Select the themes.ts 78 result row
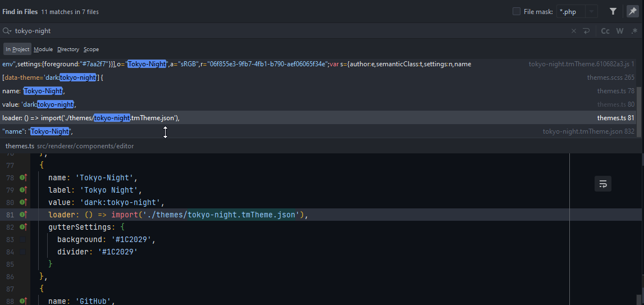The height and width of the screenshot is (305, 644). pyautogui.click(x=318, y=91)
